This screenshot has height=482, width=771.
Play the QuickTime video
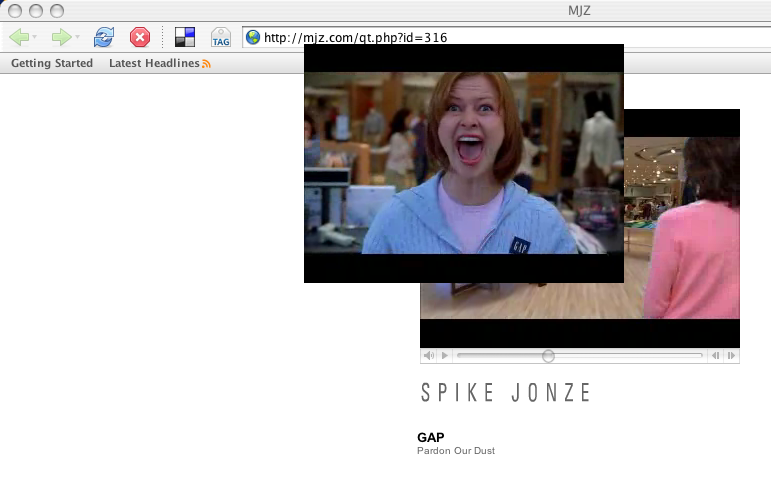[x=445, y=355]
